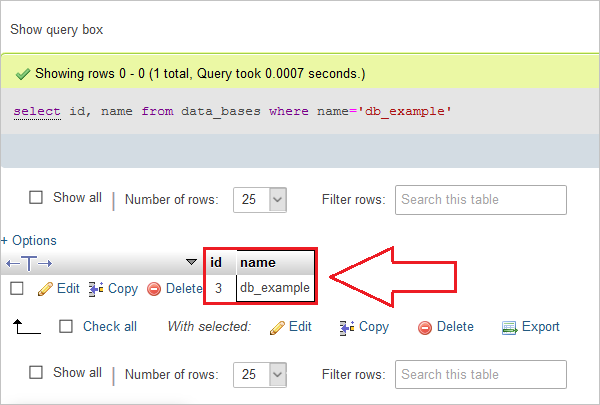Image resolution: width=600 pixels, height=405 pixels.
Task: Tick the Check all checkbox
Action: 66,326
